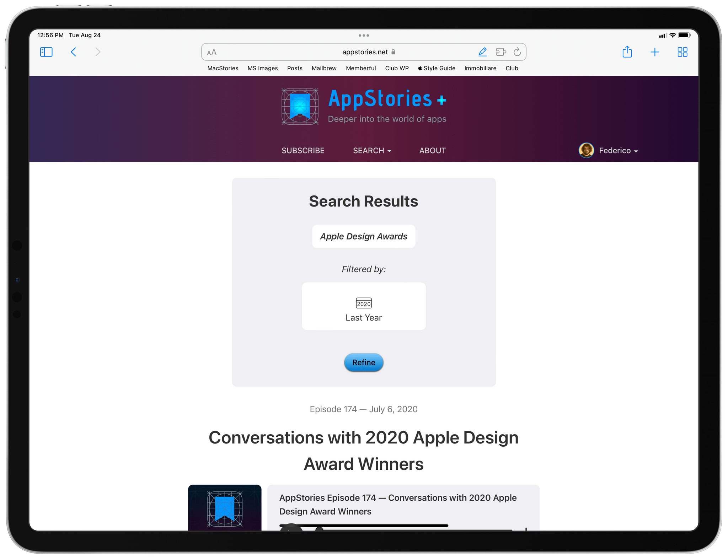Click Federico's profile avatar

click(586, 150)
